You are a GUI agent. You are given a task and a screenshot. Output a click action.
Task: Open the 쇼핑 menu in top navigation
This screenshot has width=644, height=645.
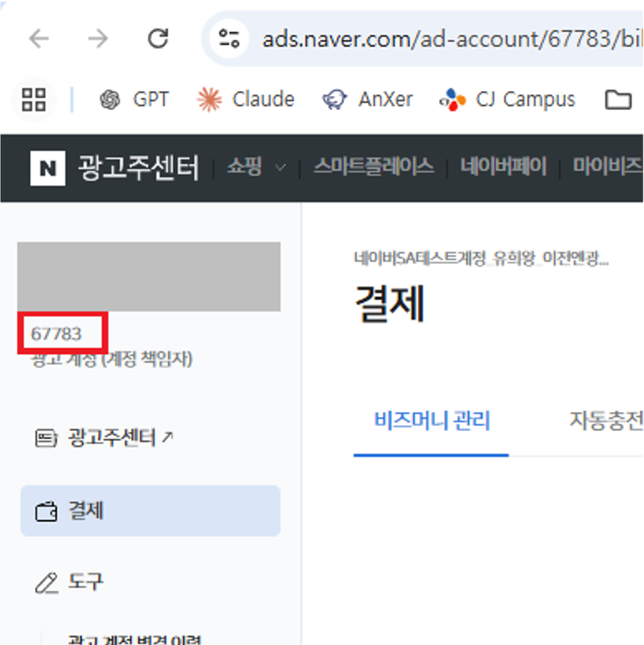tap(244, 167)
